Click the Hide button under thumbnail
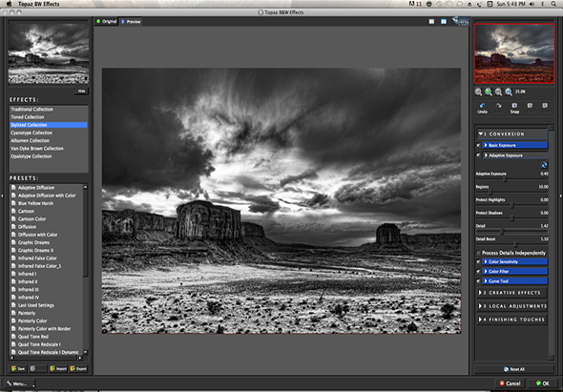This screenshot has width=563, height=392. pyautogui.click(x=81, y=91)
